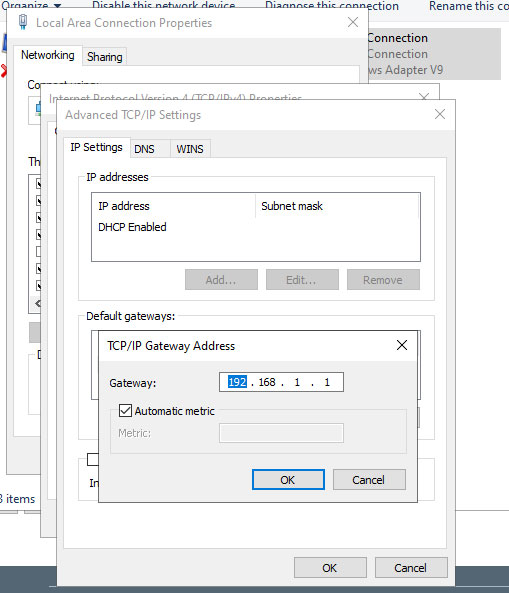Select the Networking tab

pyautogui.click(x=48, y=55)
